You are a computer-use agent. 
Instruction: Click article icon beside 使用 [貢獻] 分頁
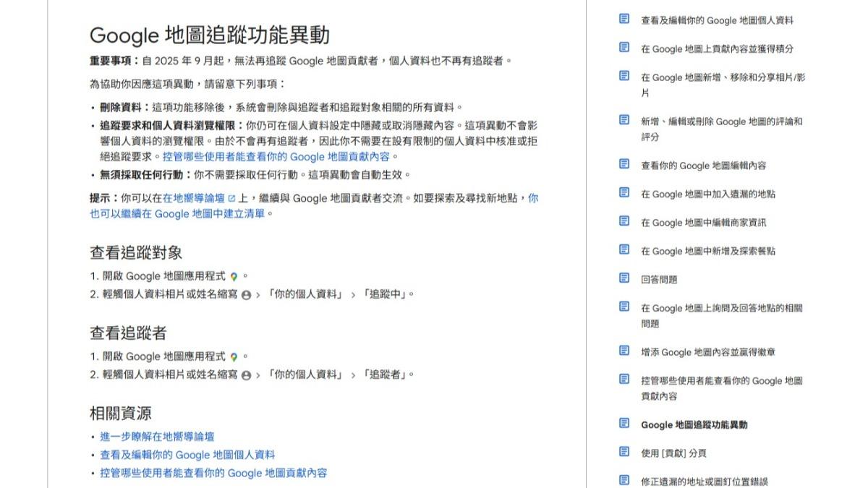tap(624, 452)
